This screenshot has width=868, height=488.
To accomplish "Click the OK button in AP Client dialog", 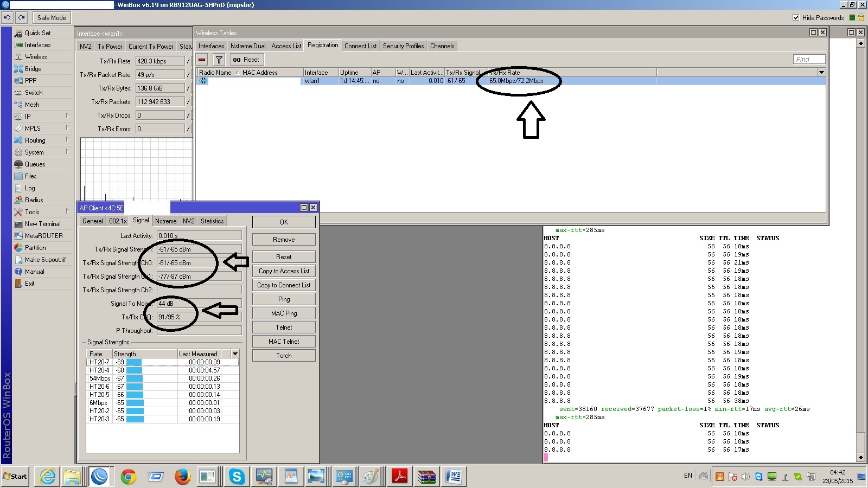I will click(x=284, y=222).
